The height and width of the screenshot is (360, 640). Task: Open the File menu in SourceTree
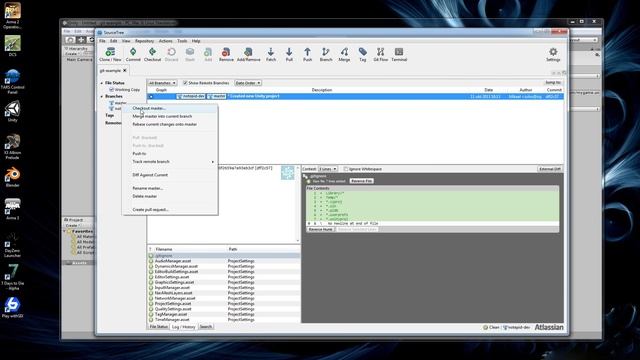tap(102, 41)
